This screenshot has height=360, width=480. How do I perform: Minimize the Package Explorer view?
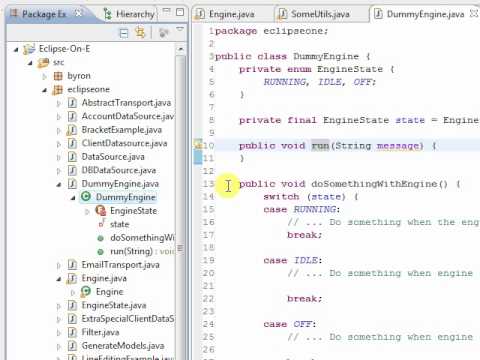click(166, 11)
